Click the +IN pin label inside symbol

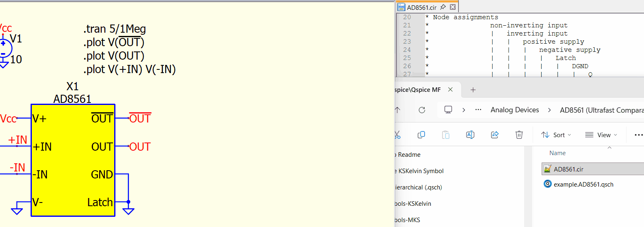pyautogui.click(x=42, y=147)
